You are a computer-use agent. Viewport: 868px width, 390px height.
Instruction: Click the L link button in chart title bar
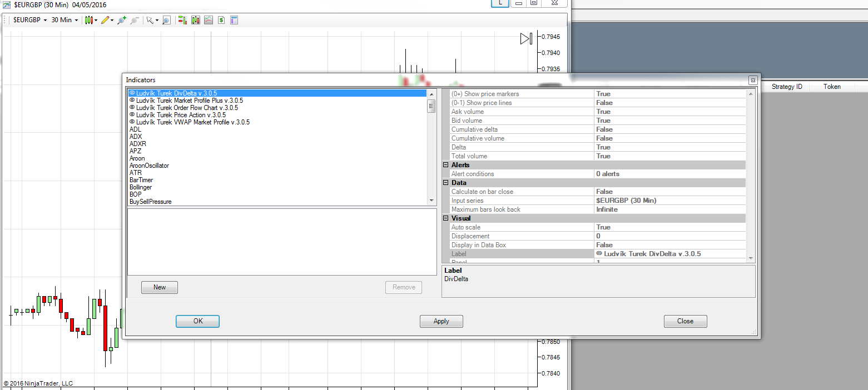[x=500, y=3]
